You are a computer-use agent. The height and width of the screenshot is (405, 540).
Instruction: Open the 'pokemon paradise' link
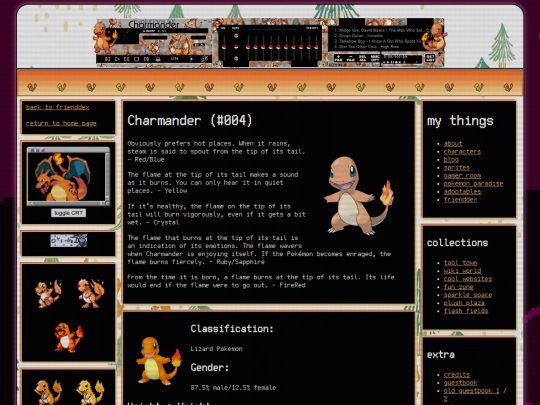(x=473, y=184)
